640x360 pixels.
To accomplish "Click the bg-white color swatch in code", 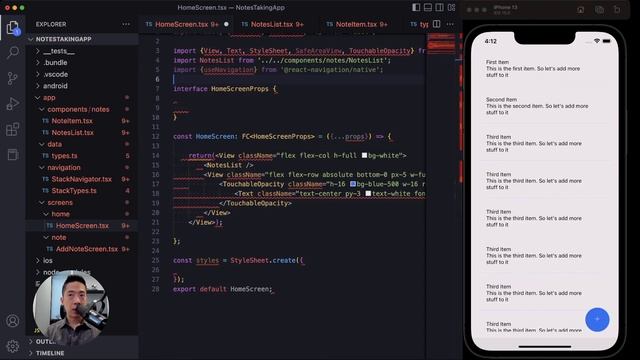I will point(364,156).
